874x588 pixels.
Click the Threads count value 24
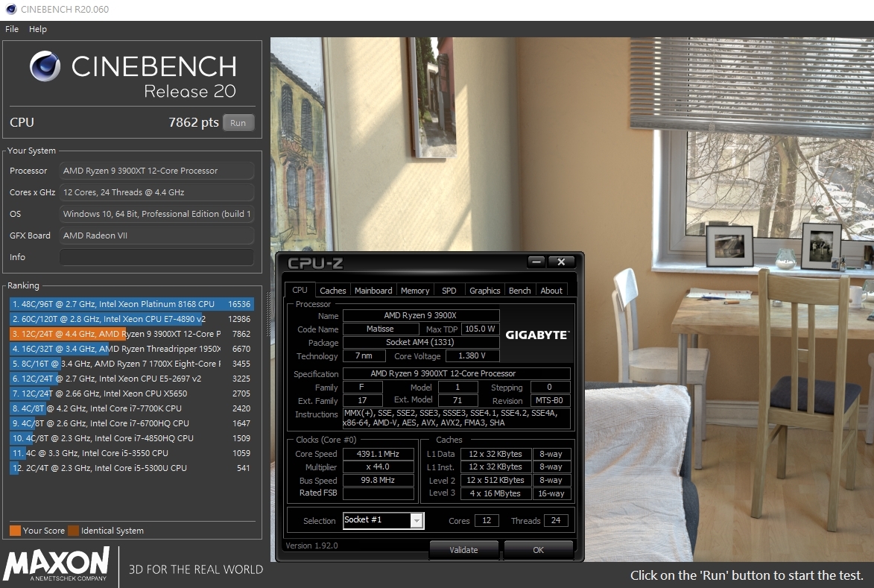click(556, 521)
